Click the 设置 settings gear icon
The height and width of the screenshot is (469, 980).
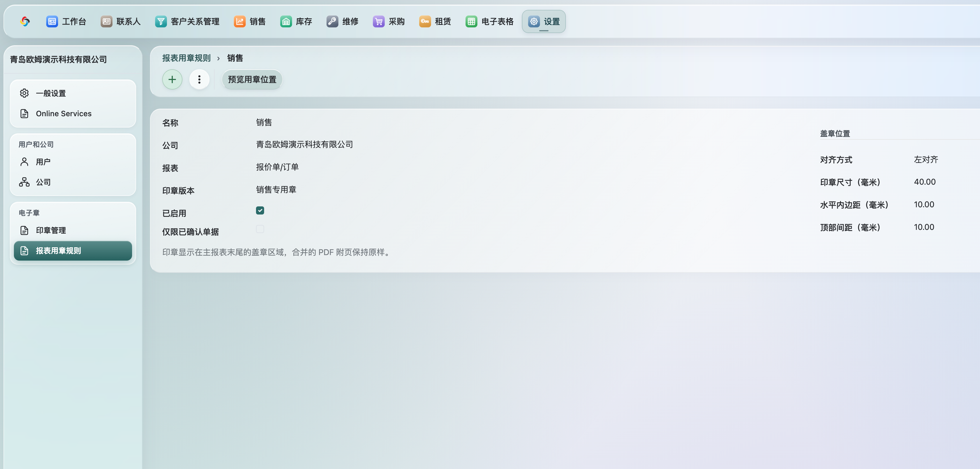(x=534, y=21)
